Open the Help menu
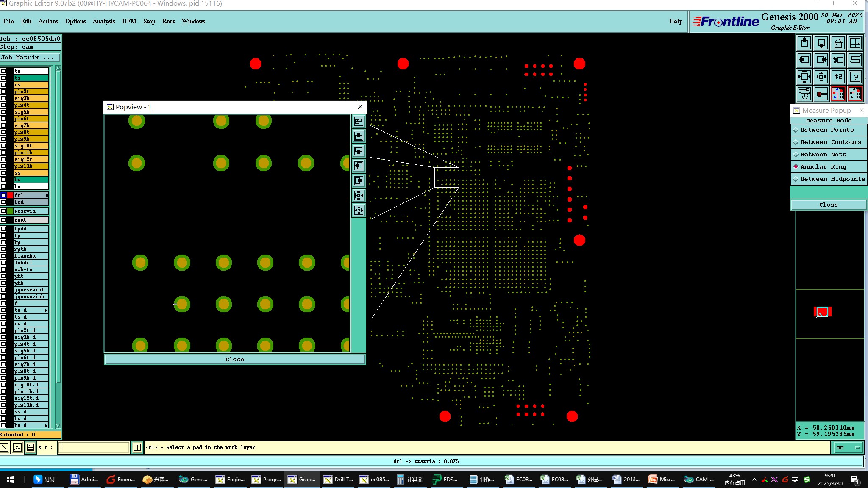Screen dimensions: 868x488 (x=676, y=21)
